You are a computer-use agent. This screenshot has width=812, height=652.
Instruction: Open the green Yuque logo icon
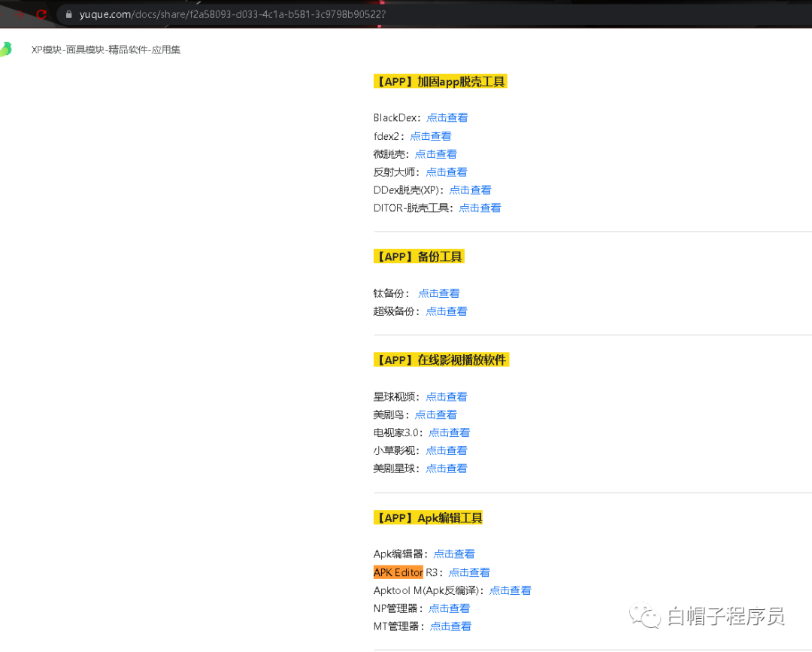[x=6, y=50]
